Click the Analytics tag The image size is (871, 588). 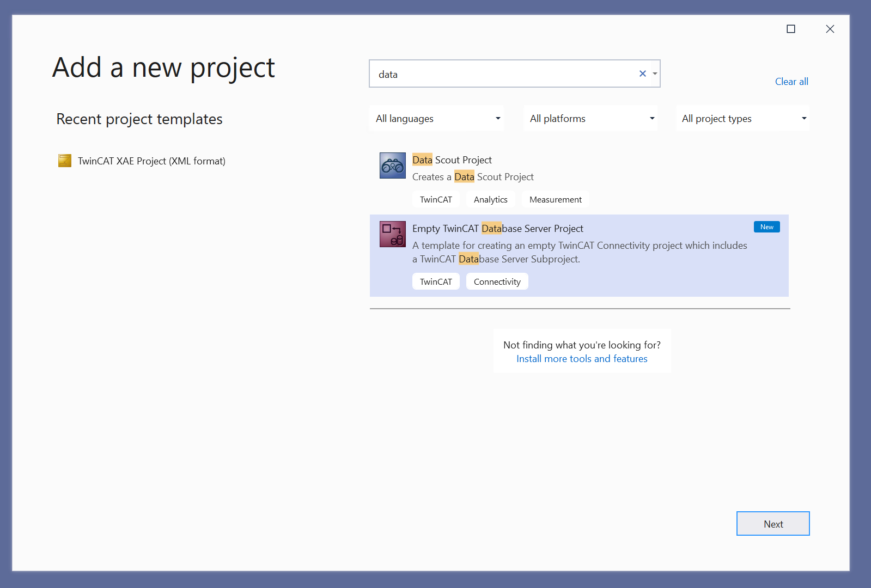[x=491, y=200]
